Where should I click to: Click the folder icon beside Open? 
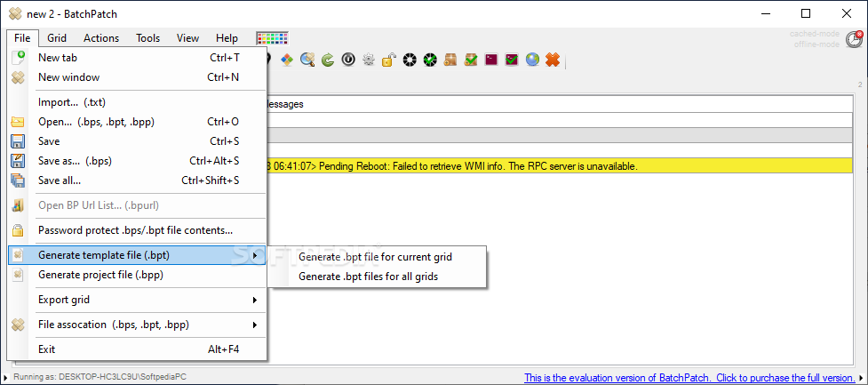coord(19,122)
